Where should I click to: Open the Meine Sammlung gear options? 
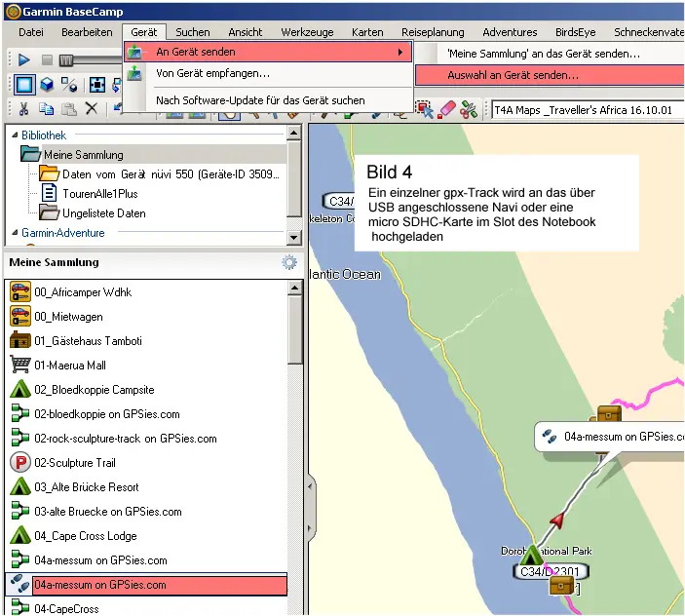pos(289,262)
